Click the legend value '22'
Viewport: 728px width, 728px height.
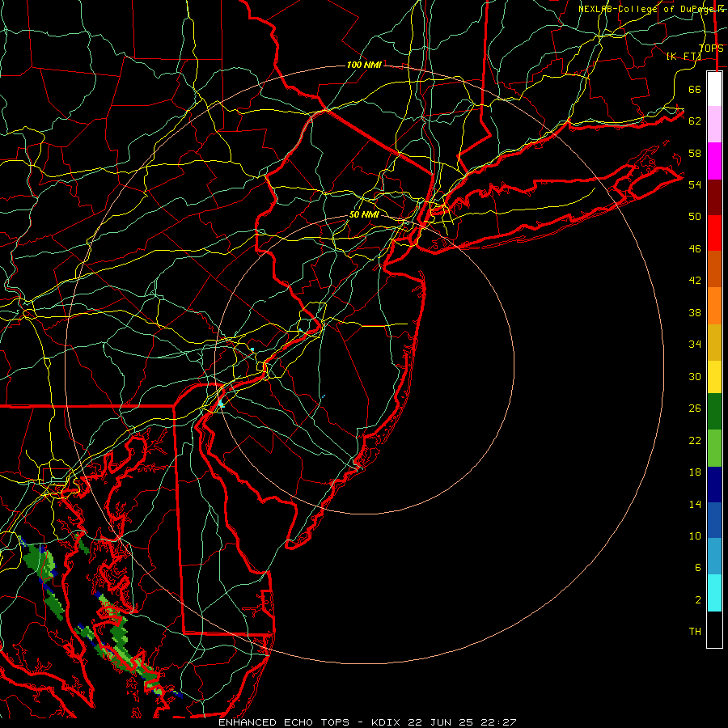point(695,441)
